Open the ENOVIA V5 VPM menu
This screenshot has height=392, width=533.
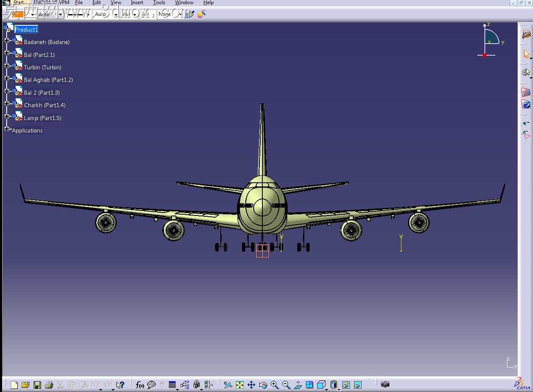point(51,2)
